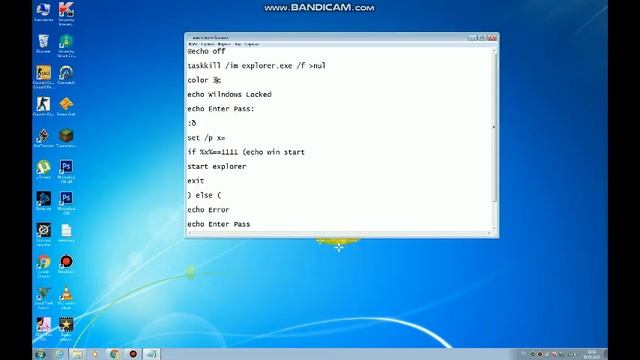Select the gold star clapperboard desktop shortcut
Viewport: 640px width, 360px height.
66,329
